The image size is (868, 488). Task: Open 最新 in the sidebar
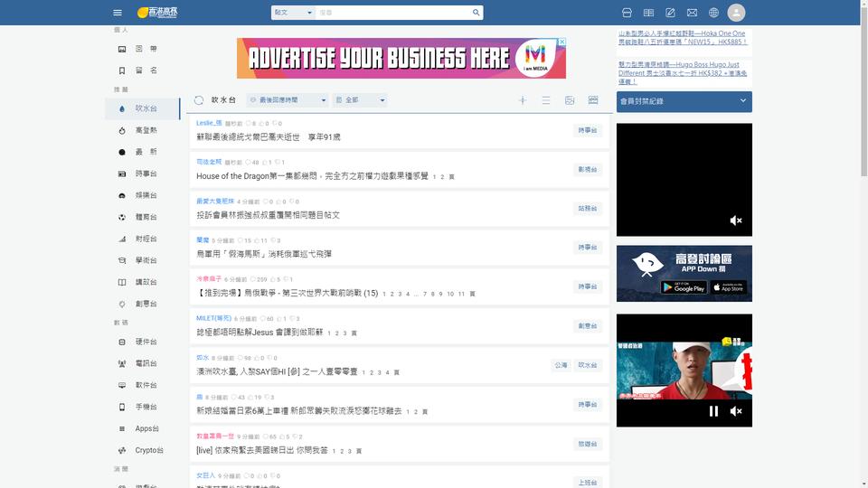(142, 152)
